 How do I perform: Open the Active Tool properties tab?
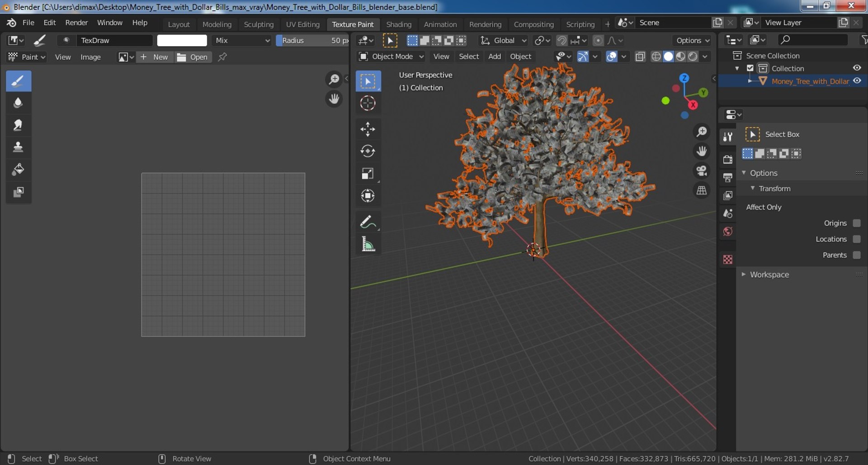coord(728,137)
